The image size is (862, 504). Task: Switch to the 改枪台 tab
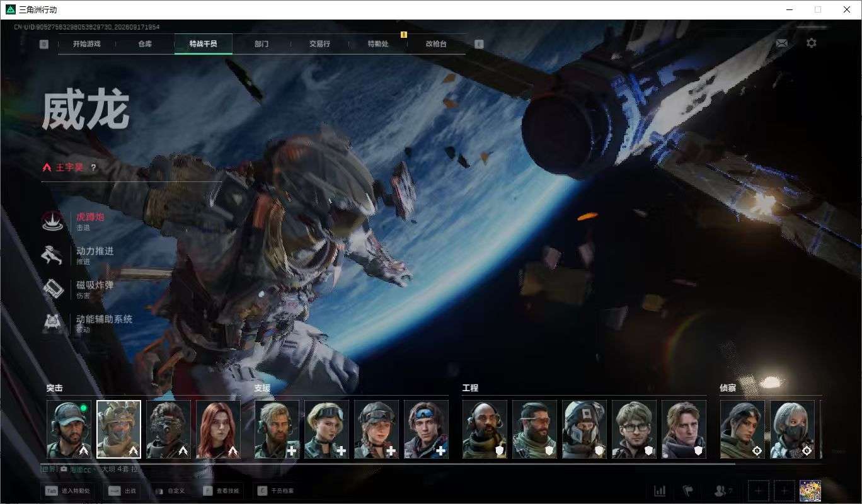tap(436, 44)
